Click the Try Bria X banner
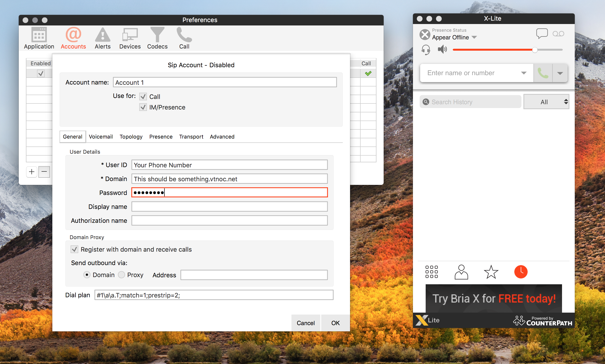This screenshot has height=364, width=605. coord(494,298)
